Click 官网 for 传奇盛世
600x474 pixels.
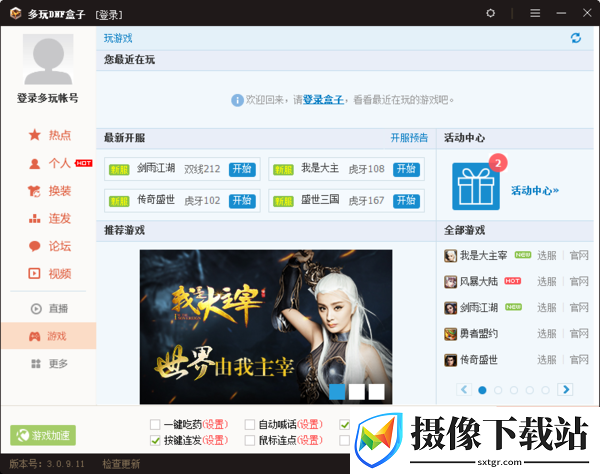[x=579, y=360]
